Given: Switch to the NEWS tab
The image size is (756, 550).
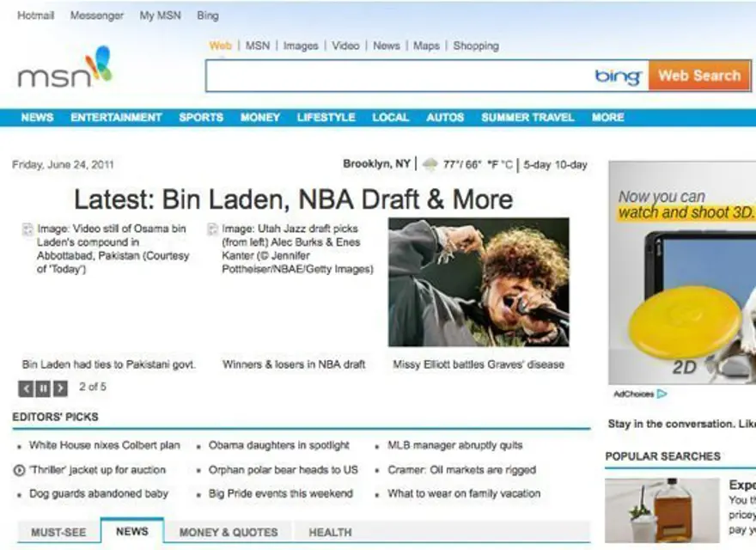Looking at the screenshot, I should [x=132, y=531].
